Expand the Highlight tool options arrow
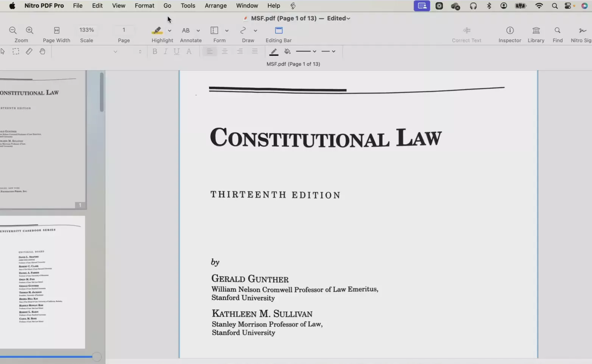 pos(170,31)
